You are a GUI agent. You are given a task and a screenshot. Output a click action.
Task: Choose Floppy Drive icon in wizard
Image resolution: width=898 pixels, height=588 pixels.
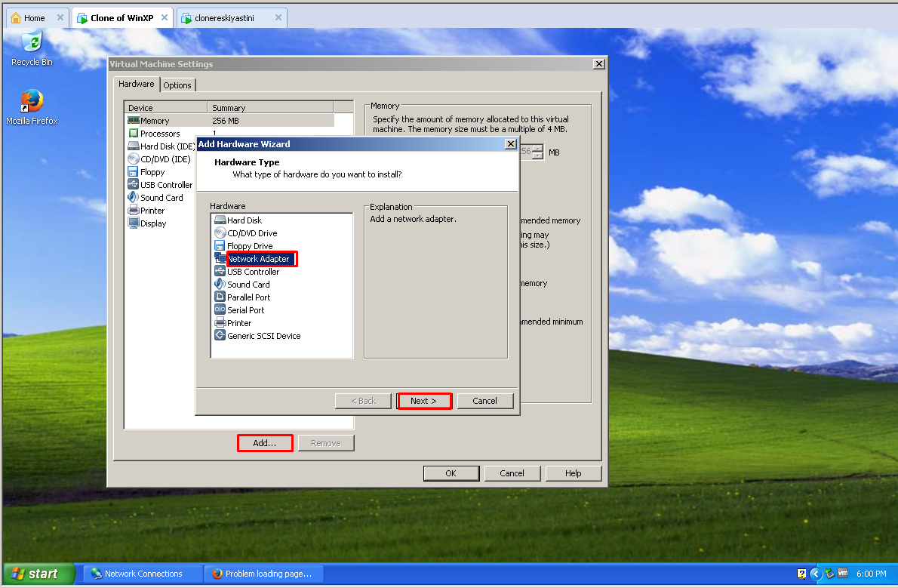(220, 246)
